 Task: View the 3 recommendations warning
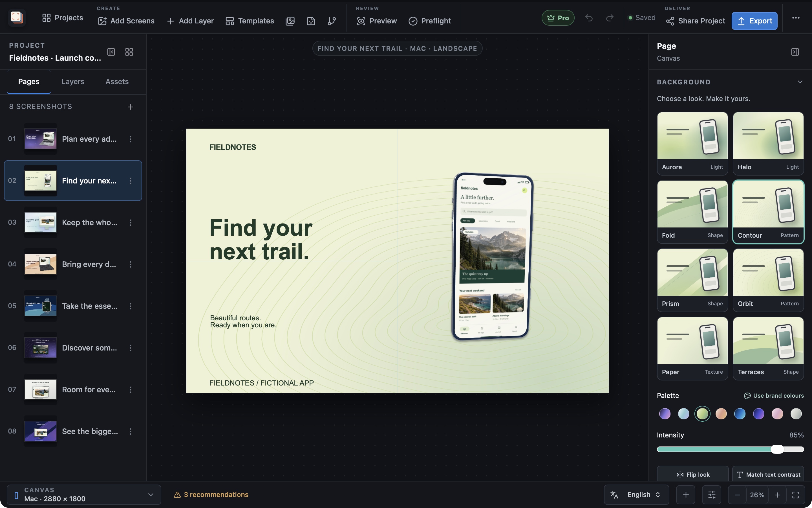[x=211, y=494]
